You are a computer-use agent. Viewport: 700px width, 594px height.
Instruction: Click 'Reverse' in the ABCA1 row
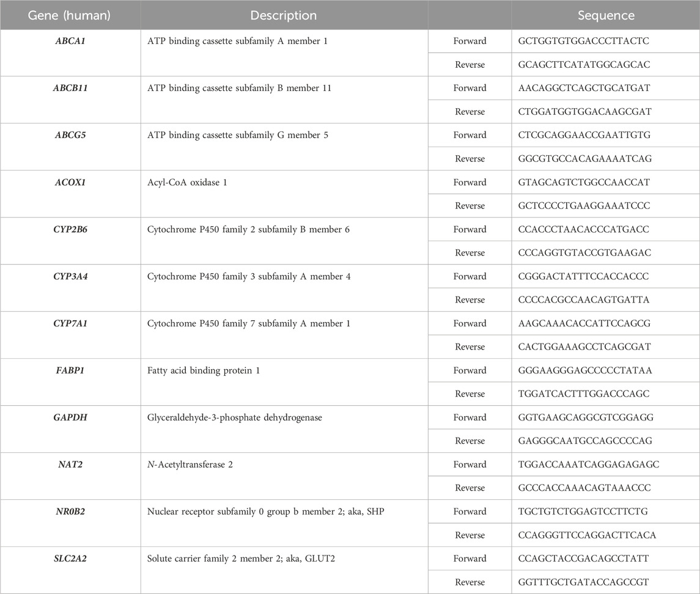click(470, 65)
